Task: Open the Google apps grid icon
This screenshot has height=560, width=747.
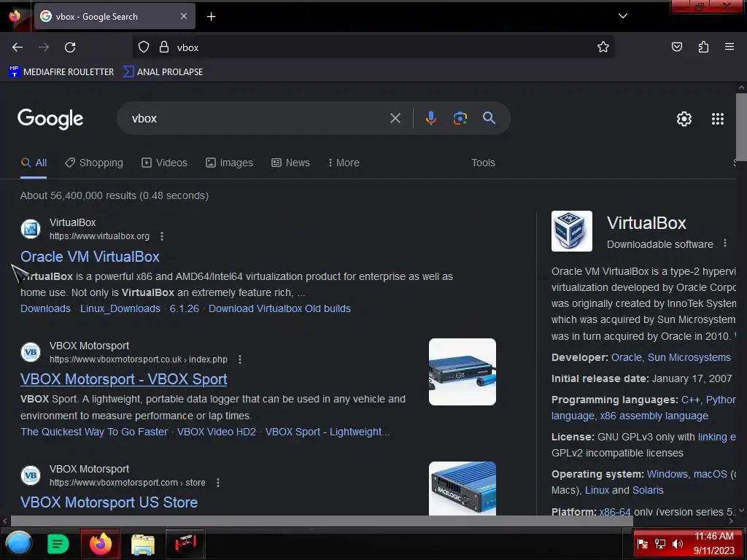Action: click(718, 119)
